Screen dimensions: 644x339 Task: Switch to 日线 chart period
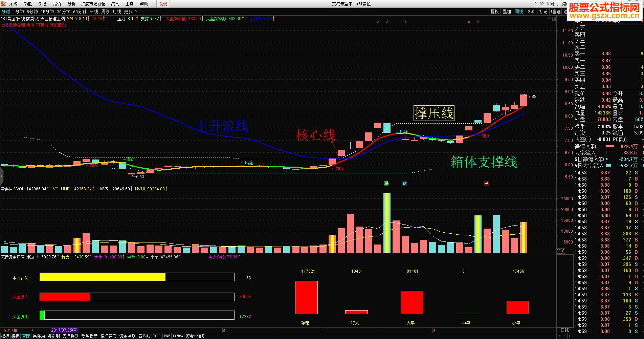point(94,12)
